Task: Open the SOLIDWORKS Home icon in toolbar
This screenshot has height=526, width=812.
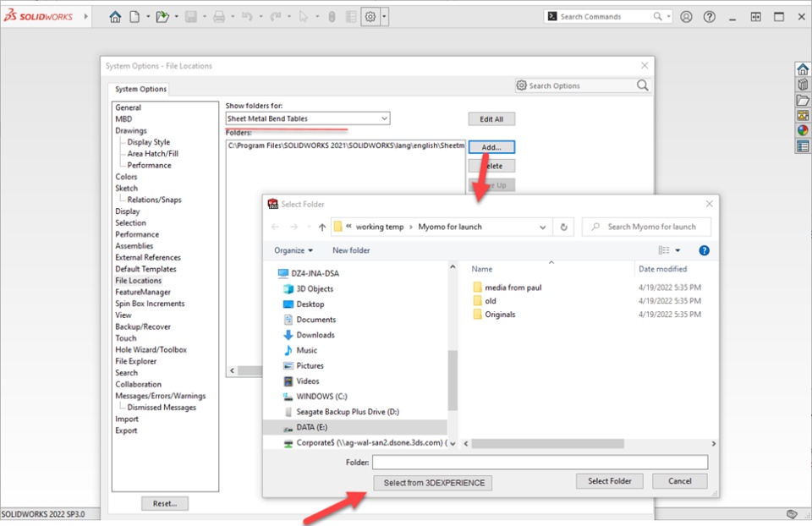Action: tap(115, 17)
